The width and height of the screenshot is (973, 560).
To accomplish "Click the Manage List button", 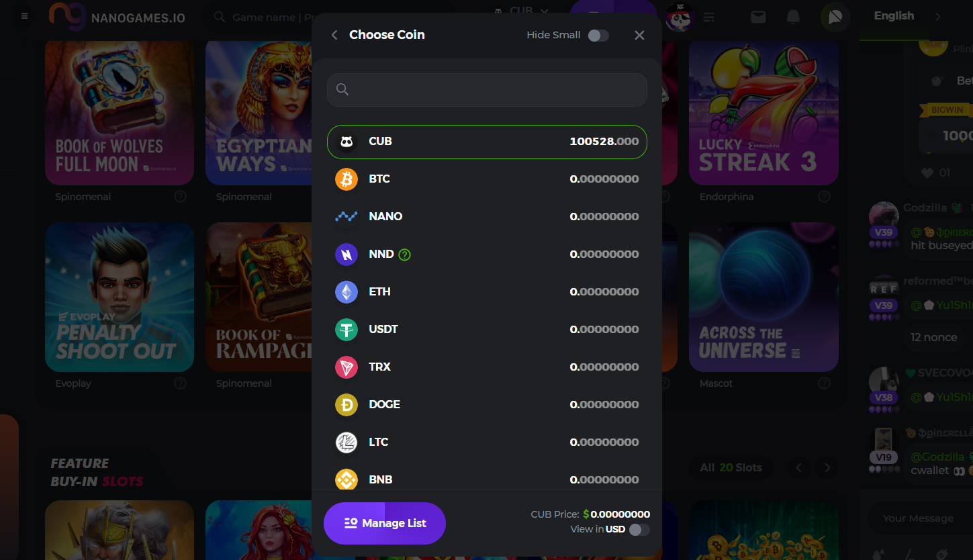I will tap(385, 523).
